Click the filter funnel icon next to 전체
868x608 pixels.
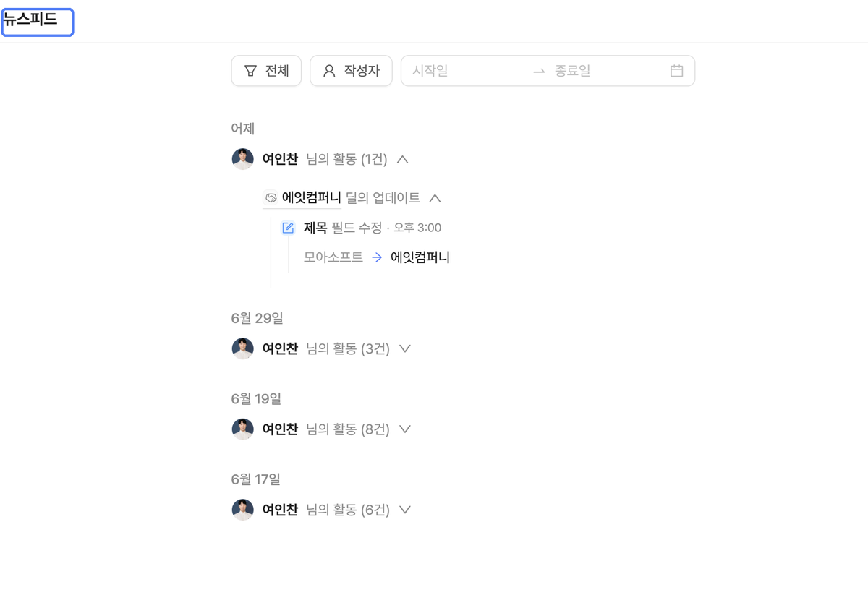point(250,71)
